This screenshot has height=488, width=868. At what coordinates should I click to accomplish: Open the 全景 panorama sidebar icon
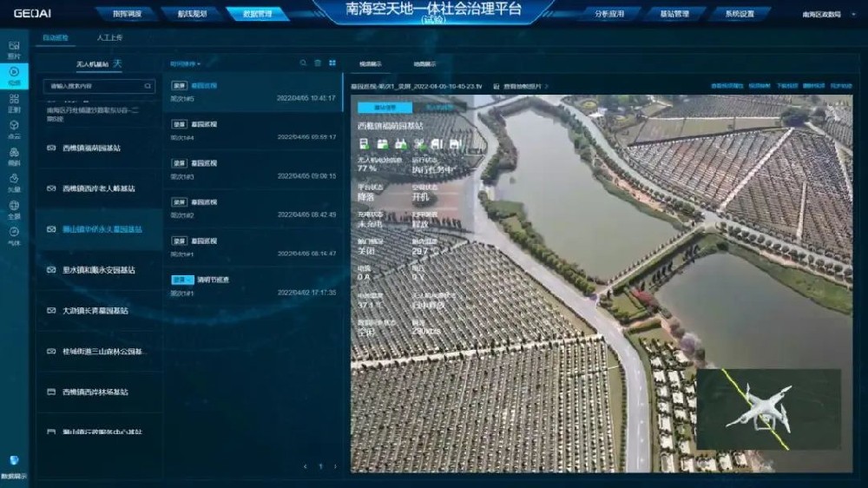(14, 209)
